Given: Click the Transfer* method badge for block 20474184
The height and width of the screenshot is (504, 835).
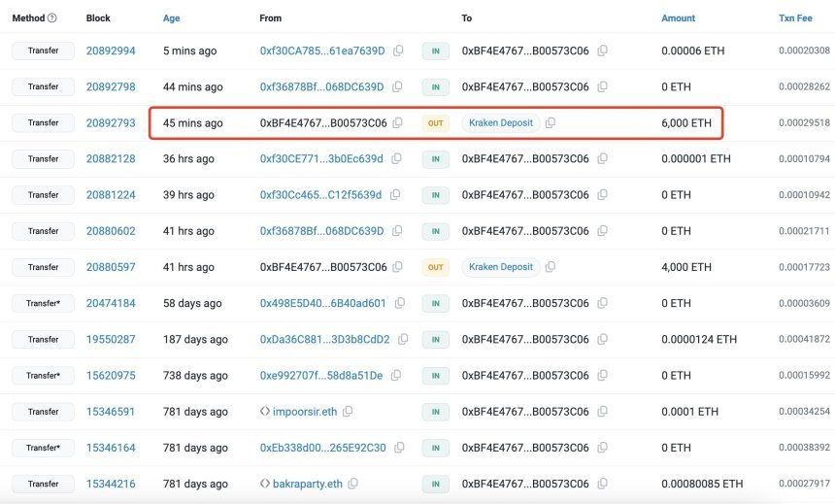Looking at the screenshot, I should (x=43, y=303).
